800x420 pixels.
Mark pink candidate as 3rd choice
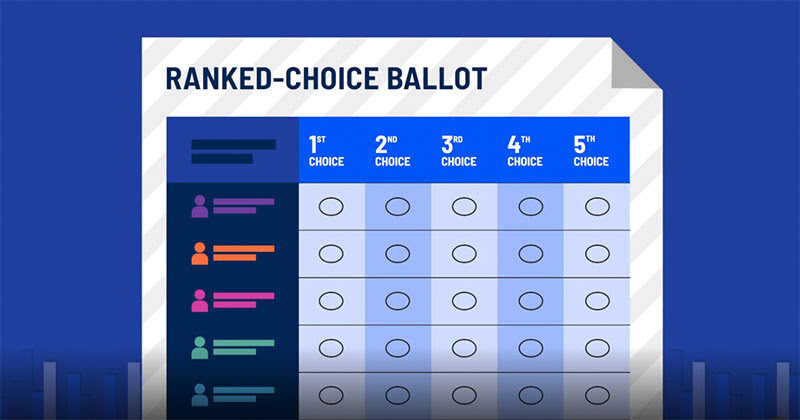point(464,301)
